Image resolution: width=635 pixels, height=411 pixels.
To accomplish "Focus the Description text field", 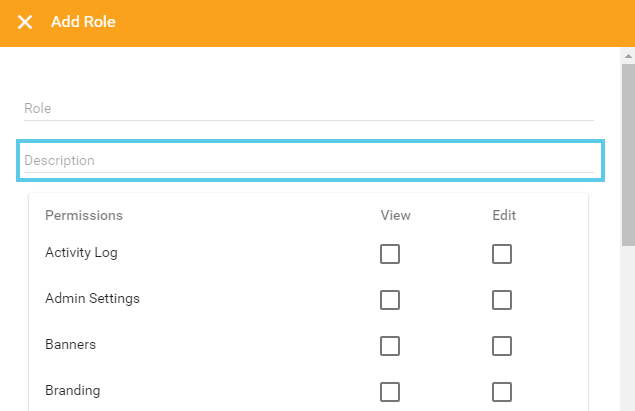I will point(308,160).
